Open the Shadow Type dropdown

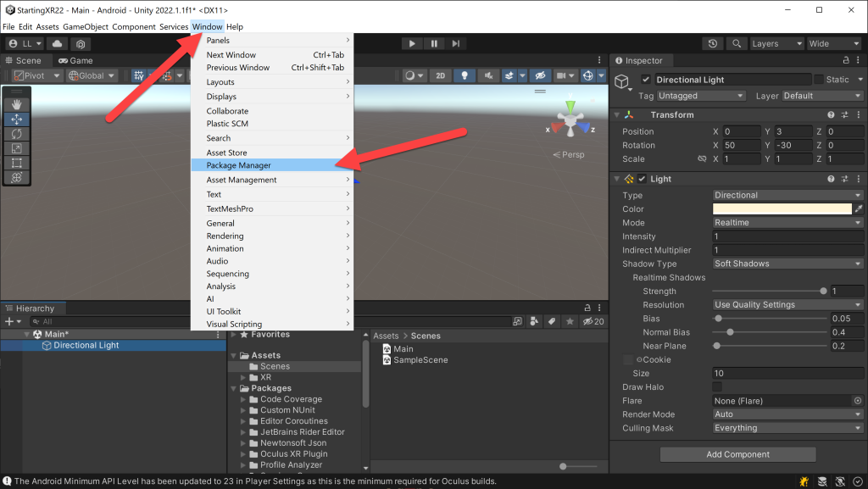coord(787,264)
